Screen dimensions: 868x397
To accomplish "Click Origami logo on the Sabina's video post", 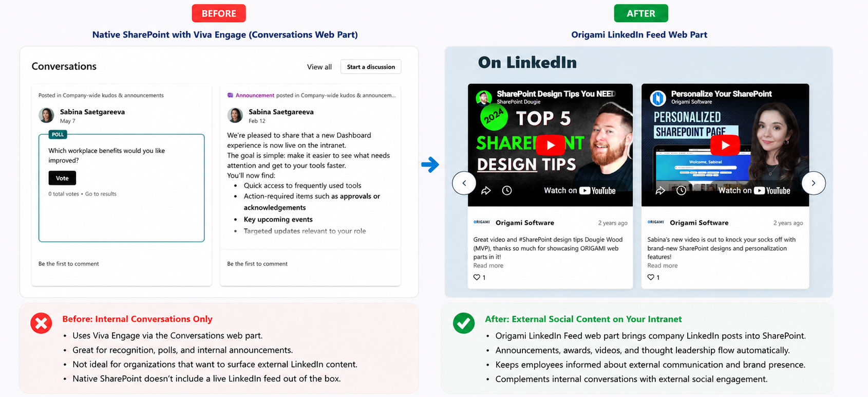I will point(655,222).
